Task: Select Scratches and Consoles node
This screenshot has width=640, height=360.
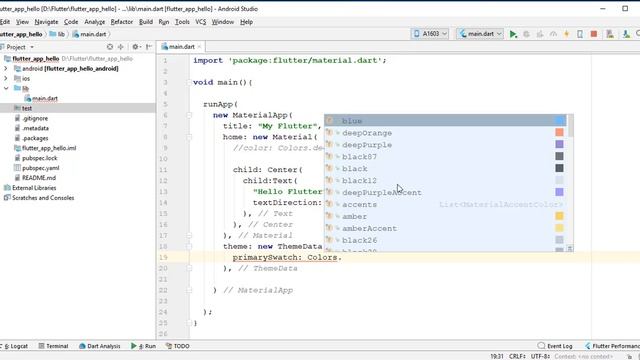Action: point(39,198)
